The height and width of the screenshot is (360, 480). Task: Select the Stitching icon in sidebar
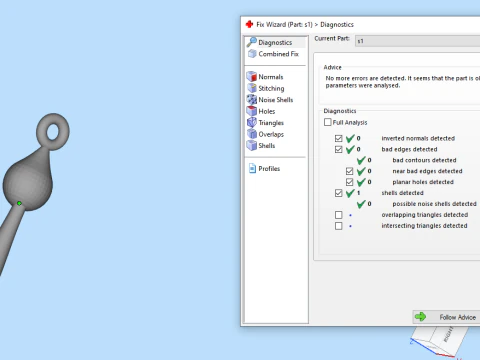coord(252,88)
